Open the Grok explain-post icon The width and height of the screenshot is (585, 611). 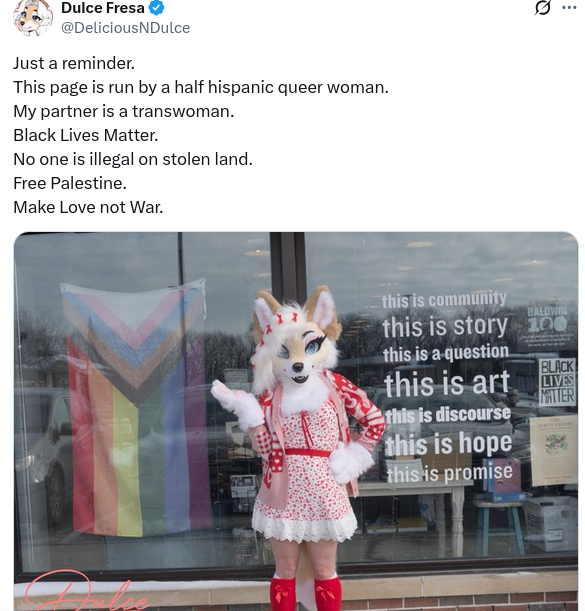coord(542,7)
